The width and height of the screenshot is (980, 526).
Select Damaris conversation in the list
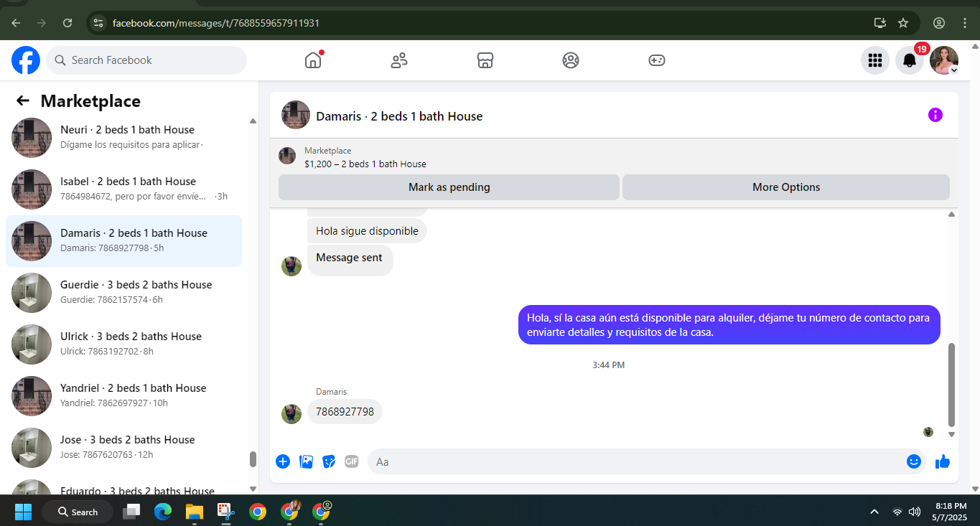pos(123,240)
